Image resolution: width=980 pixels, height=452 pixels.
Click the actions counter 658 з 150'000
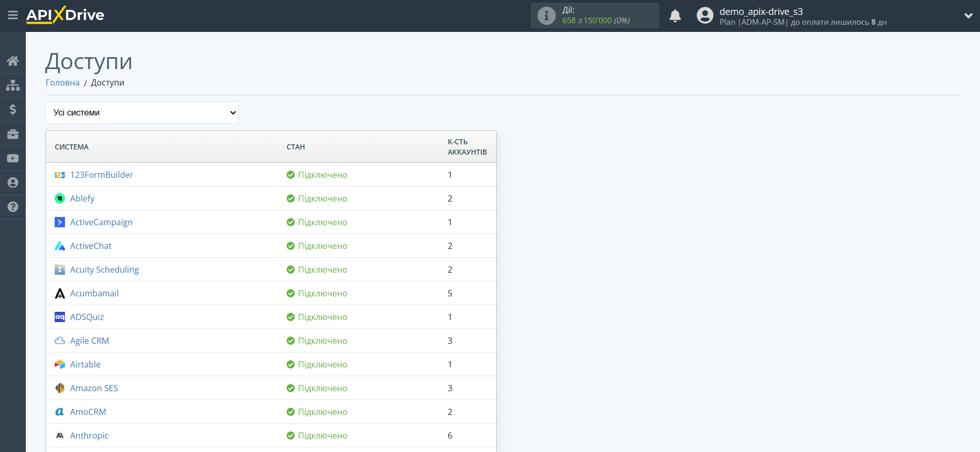click(596, 21)
